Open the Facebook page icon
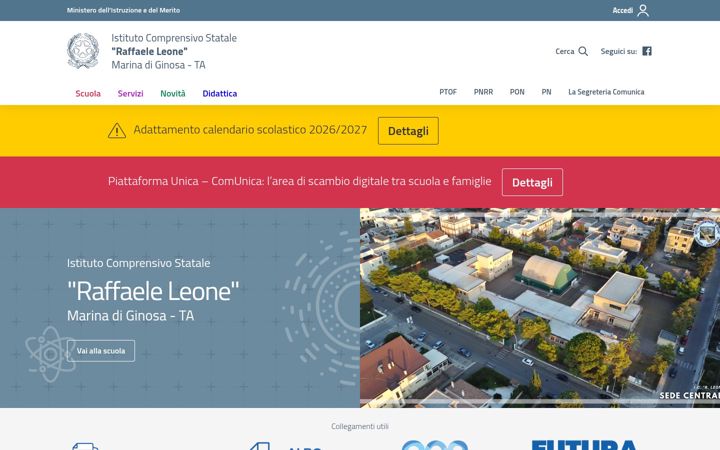 [647, 51]
